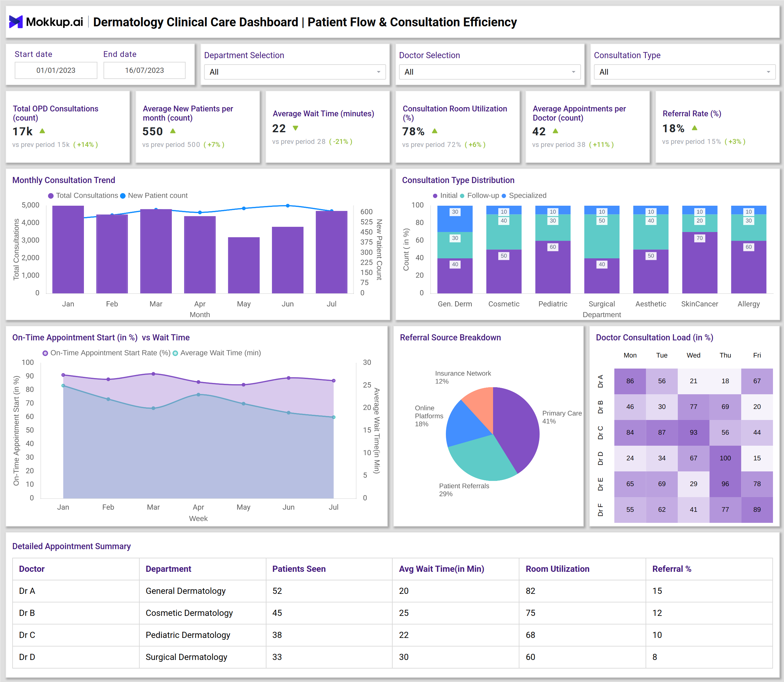Toggle the New Patient count legend marker
784x682 pixels.
tap(123, 196)
